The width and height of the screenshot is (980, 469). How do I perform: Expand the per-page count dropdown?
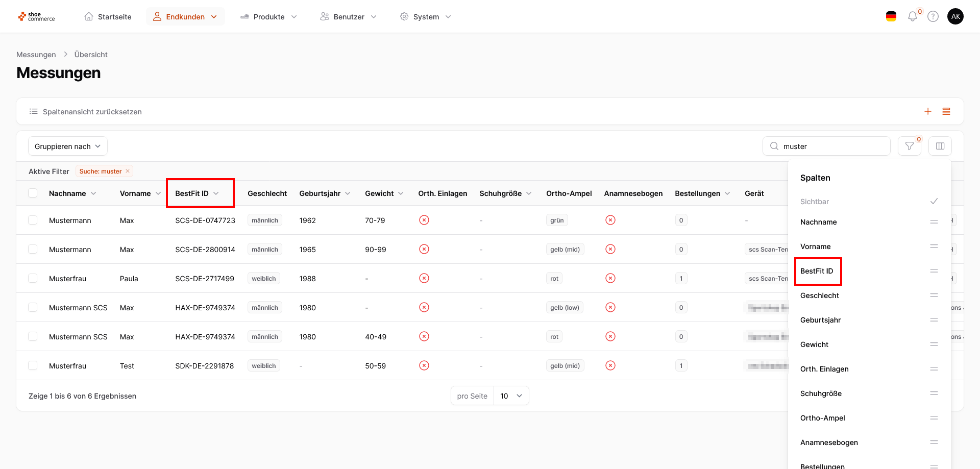pos(511,396)
